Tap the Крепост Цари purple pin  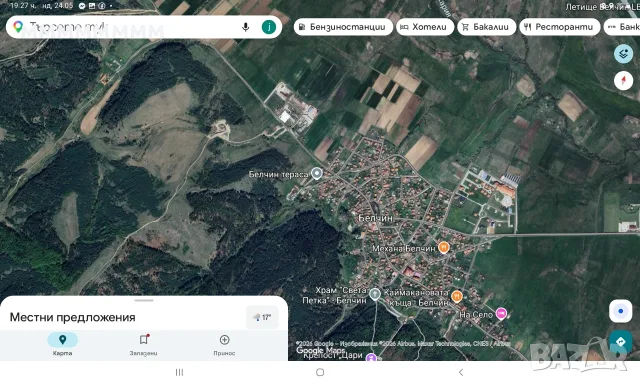tap(371, 357)
